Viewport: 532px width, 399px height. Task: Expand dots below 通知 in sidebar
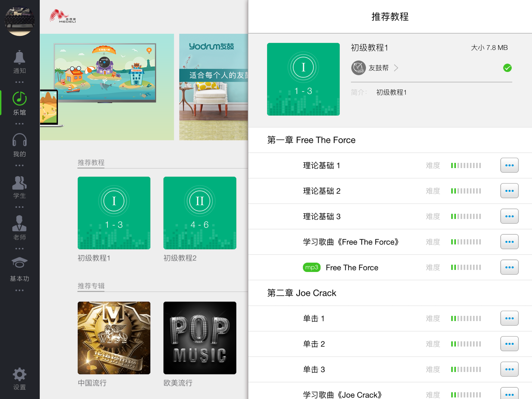(19, 82)
